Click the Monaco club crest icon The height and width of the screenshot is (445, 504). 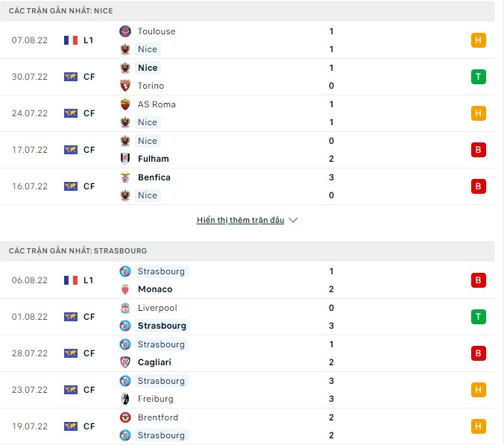click(125, 289)
